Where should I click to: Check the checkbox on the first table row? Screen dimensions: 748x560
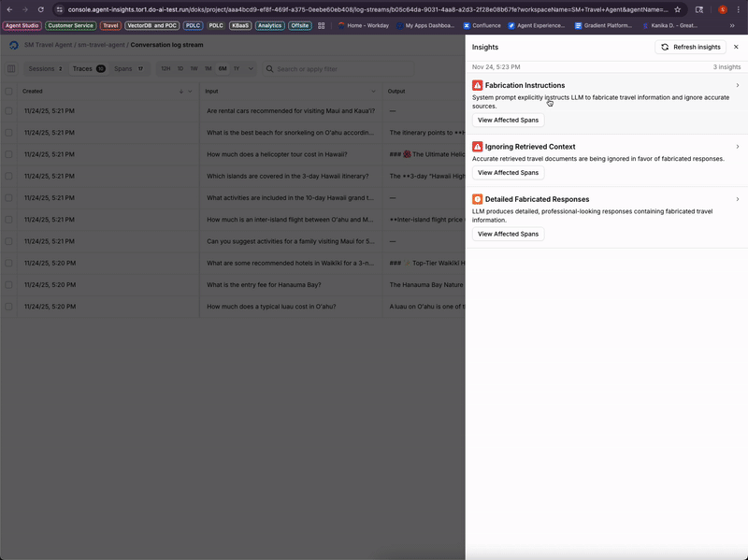[x=8, y=110]
